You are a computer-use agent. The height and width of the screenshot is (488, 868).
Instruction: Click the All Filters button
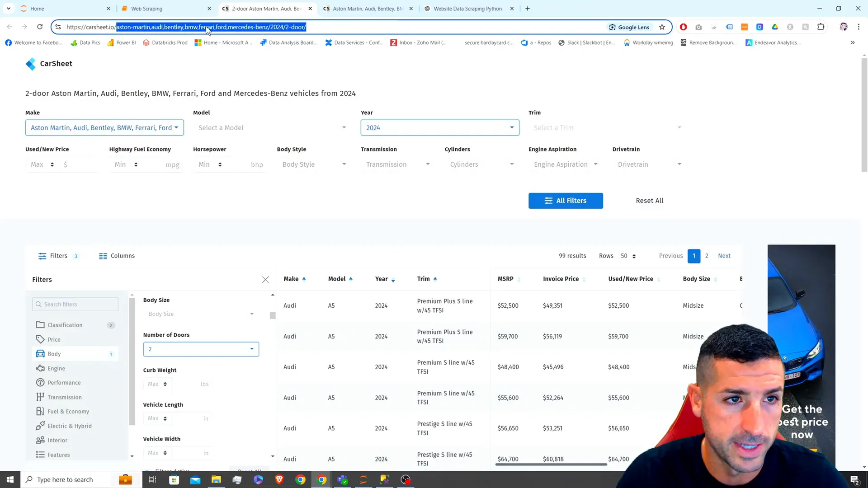(566, 201)
